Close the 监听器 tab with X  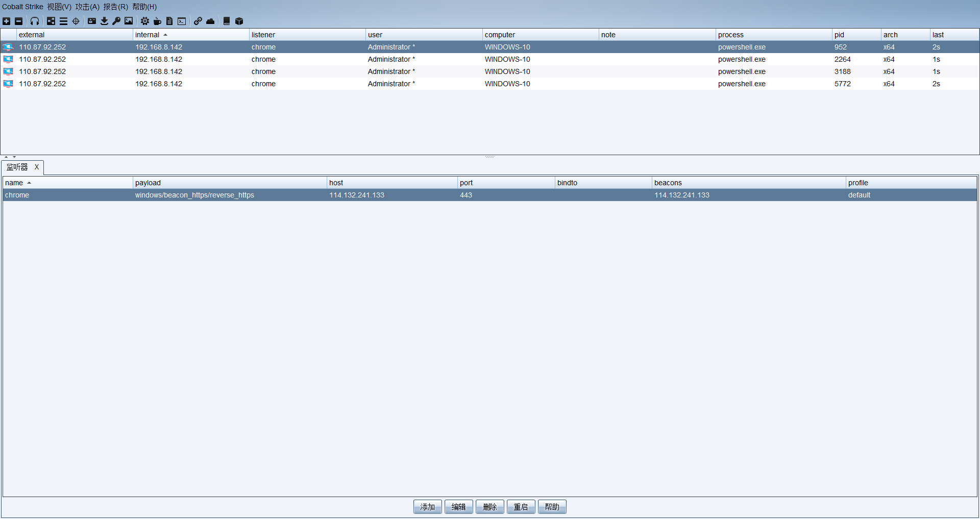pyautogui.click(x=37, y=167)
